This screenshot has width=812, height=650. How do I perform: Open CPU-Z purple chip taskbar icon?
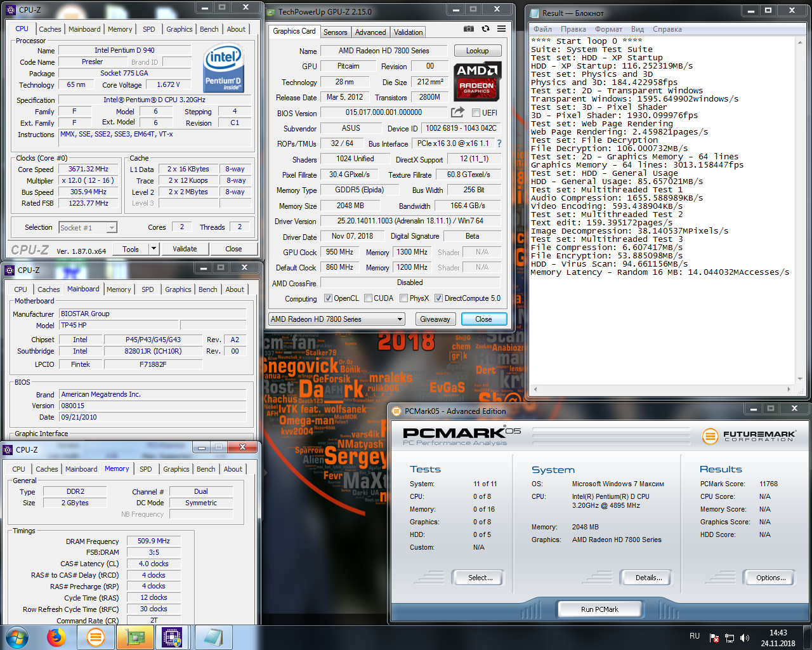tap(172, 637)
